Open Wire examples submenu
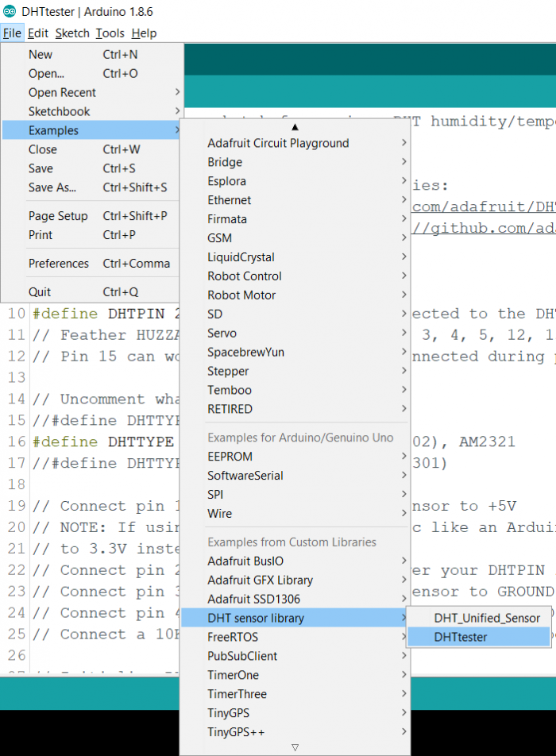 tap(295, 514)
